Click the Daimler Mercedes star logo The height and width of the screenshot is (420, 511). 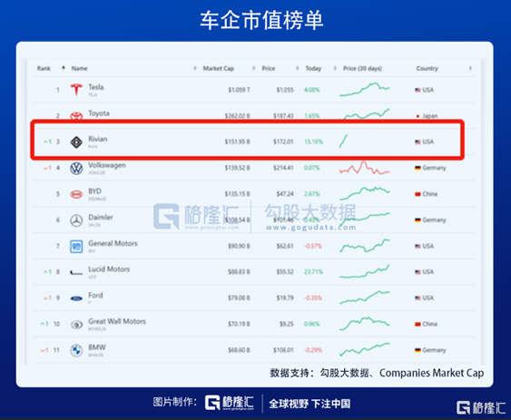coord(76,220)
